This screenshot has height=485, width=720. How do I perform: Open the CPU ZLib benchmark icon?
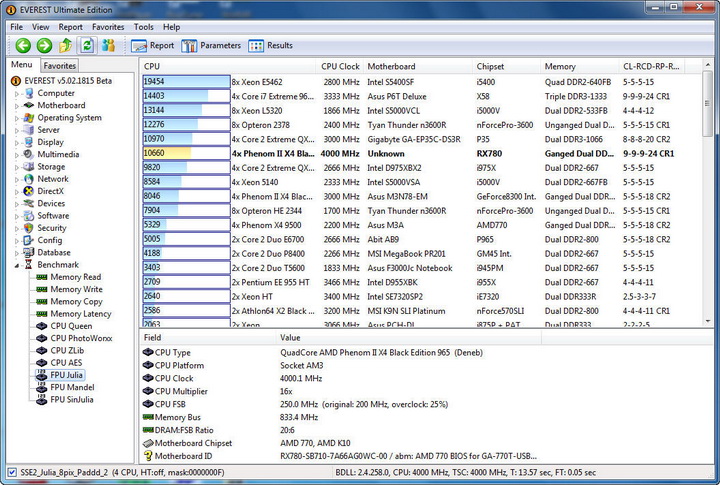coord(42,350)
